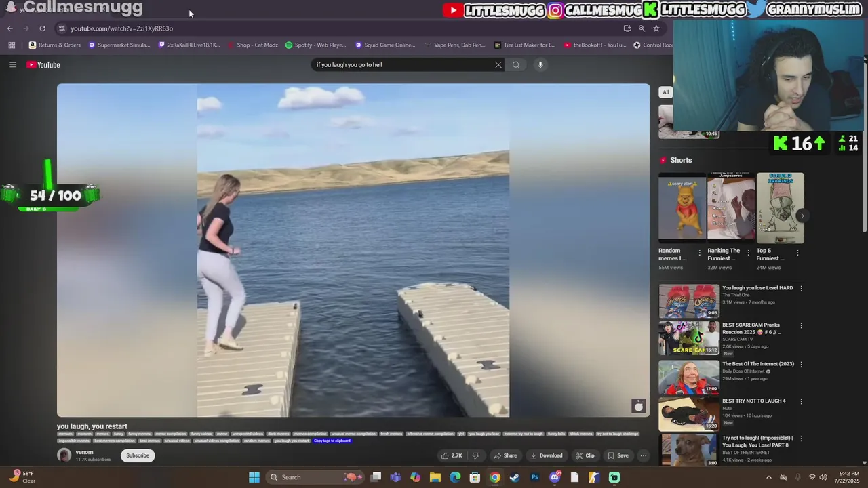Clear the YouTube search box text
Image resolution: width=868 pixels, height=488 pixels.
tap(498, 64)
